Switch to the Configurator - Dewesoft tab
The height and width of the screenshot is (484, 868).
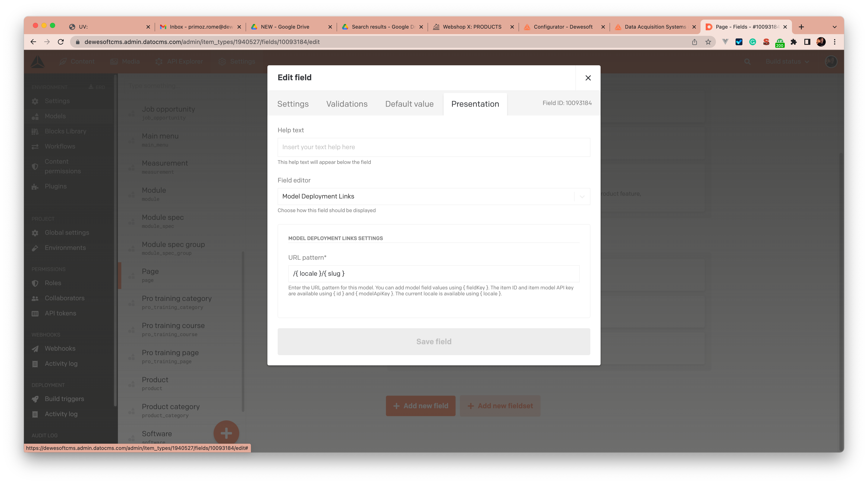[x=564, y=27]
